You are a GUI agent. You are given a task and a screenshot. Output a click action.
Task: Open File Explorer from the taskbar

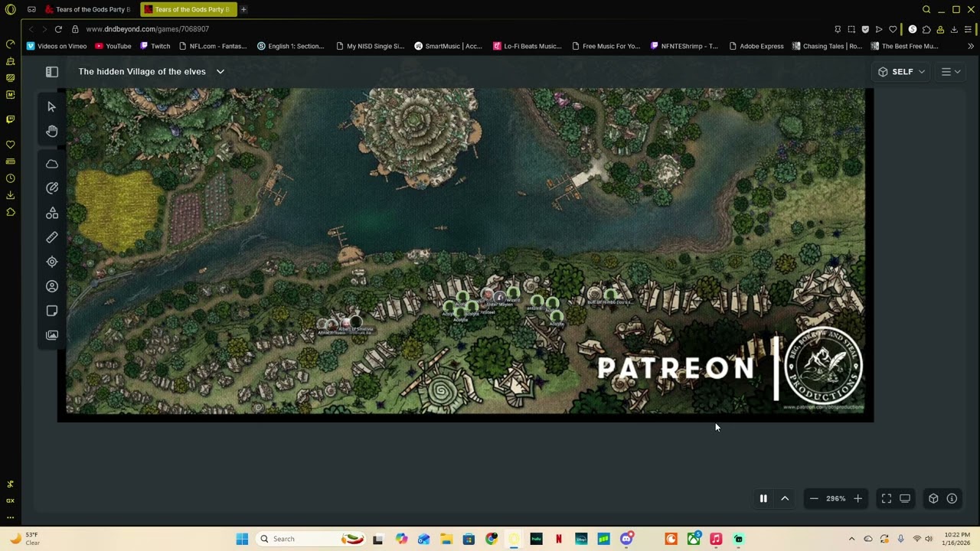point(446,539)
